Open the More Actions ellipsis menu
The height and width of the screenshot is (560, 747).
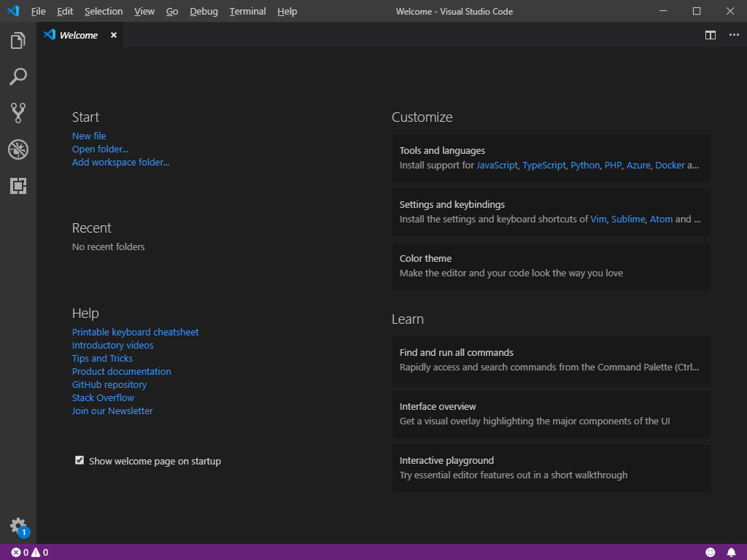point(734,35)
